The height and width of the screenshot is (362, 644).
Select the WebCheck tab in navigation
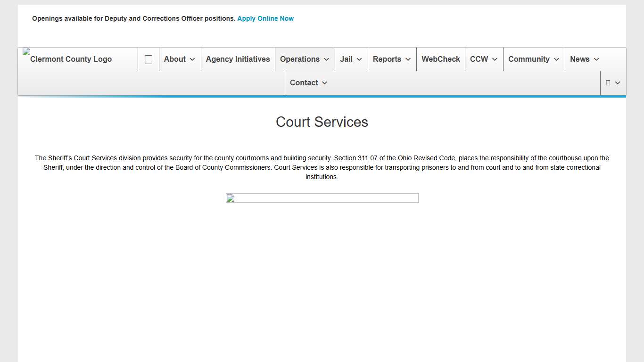tap(440, 59)
